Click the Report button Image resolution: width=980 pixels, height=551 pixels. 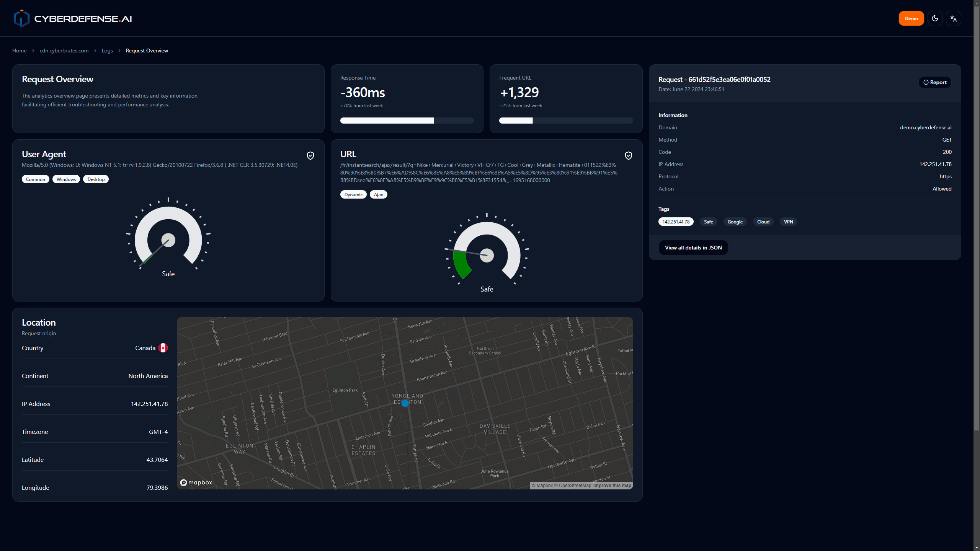point(935,82)
